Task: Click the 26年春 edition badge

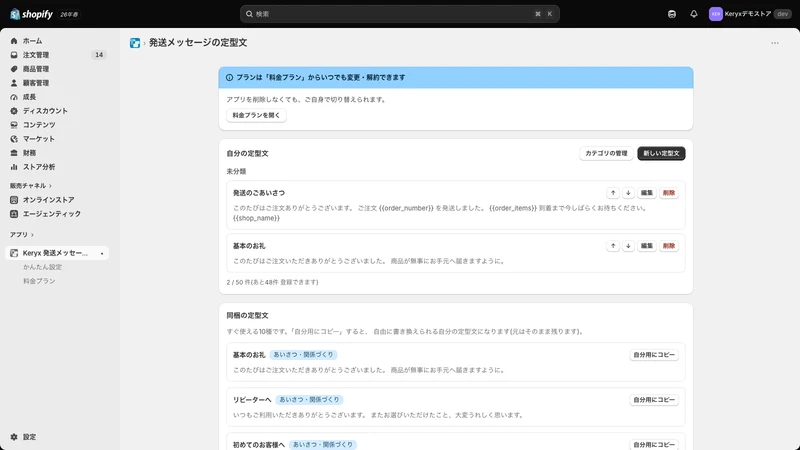Action: [x=69, y=14]
